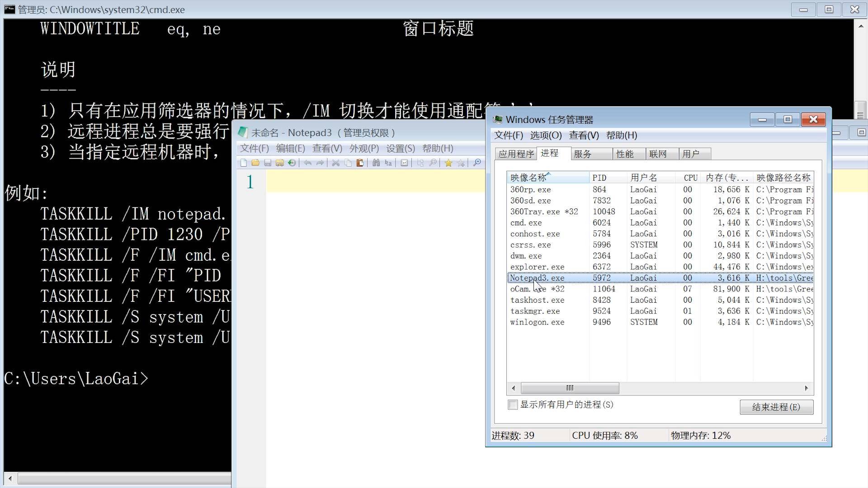This screenshot has width=868, height=488.
Task: Click the Copy icon in Notepad3
Action: pos(348,163)
